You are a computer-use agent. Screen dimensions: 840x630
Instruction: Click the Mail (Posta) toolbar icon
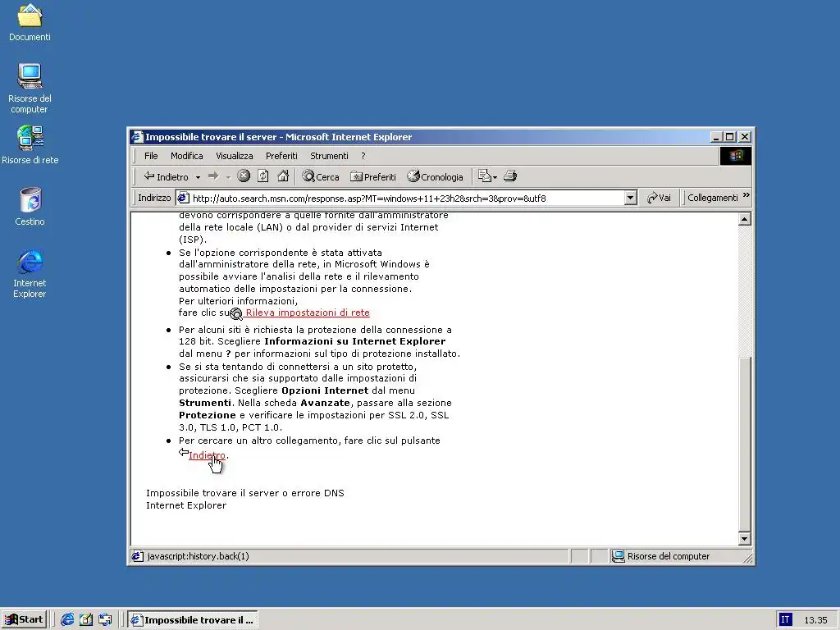click(484, 176)
